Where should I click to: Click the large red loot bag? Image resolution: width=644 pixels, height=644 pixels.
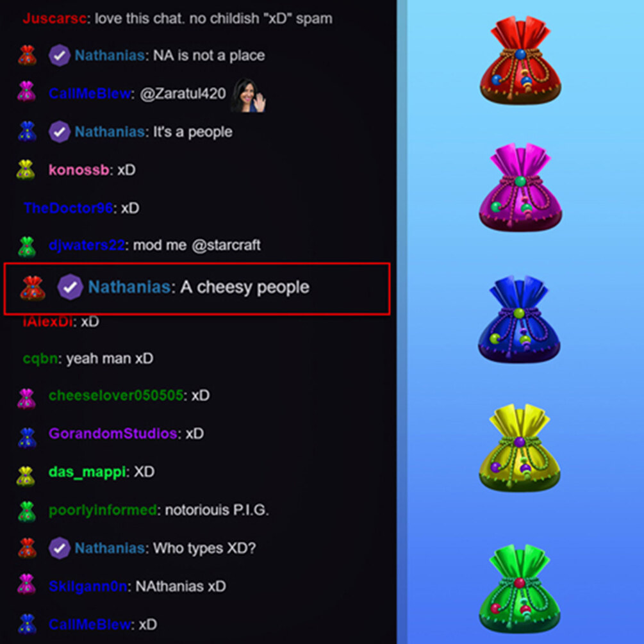tap(520, 60)
